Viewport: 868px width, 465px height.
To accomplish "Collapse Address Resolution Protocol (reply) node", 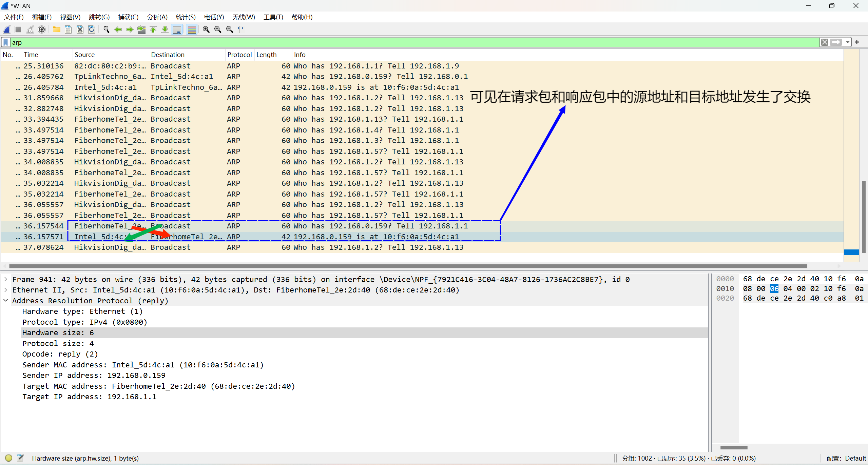I will pyautogui.click(x=6, y=300).
